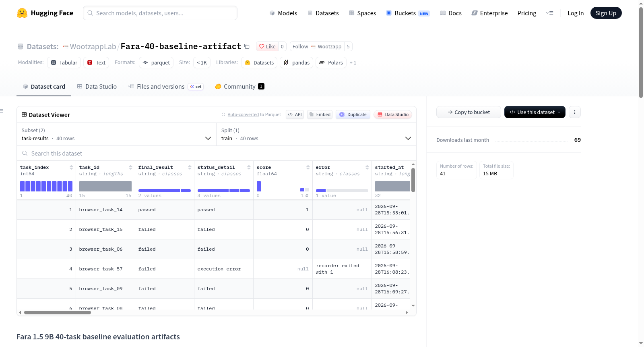The width and height of the screenshot is (644, 347).
Task: Select the pandas library tag
Action: (x=297, y=62)
